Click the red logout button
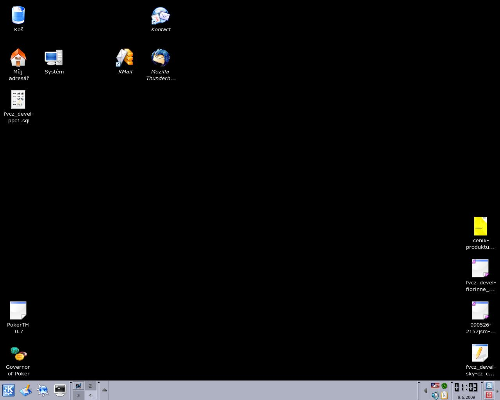 tap(489, 395)
